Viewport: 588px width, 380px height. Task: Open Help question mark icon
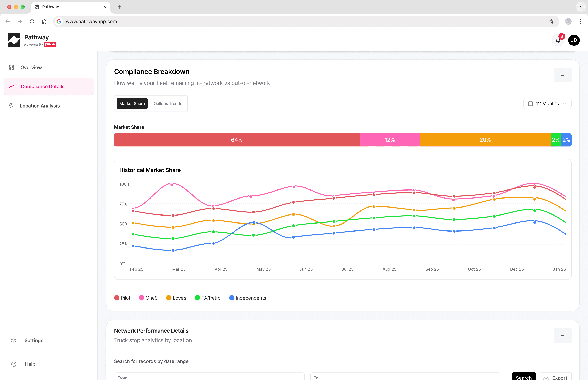tap(14, 364)
